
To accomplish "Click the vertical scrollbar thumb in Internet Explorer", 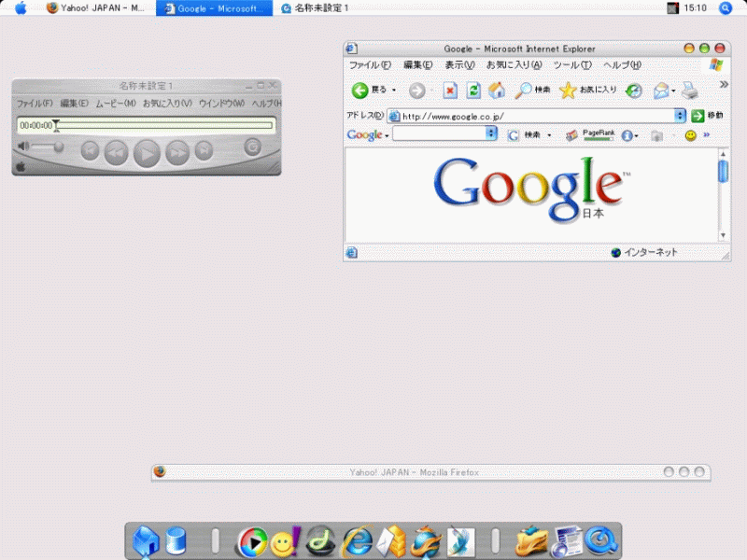I will (x=723, y=171).
